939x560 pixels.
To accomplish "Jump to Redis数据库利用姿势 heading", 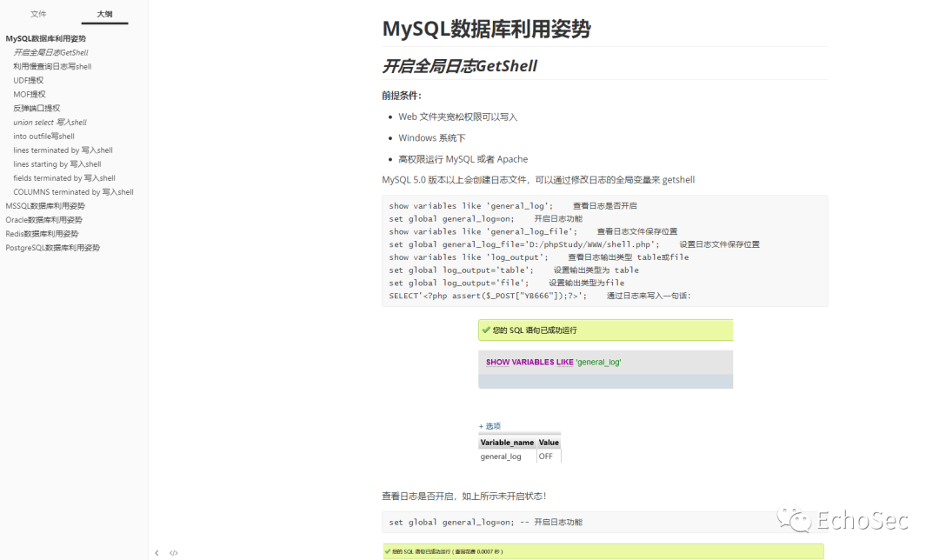I will click(x=42, y=234).
